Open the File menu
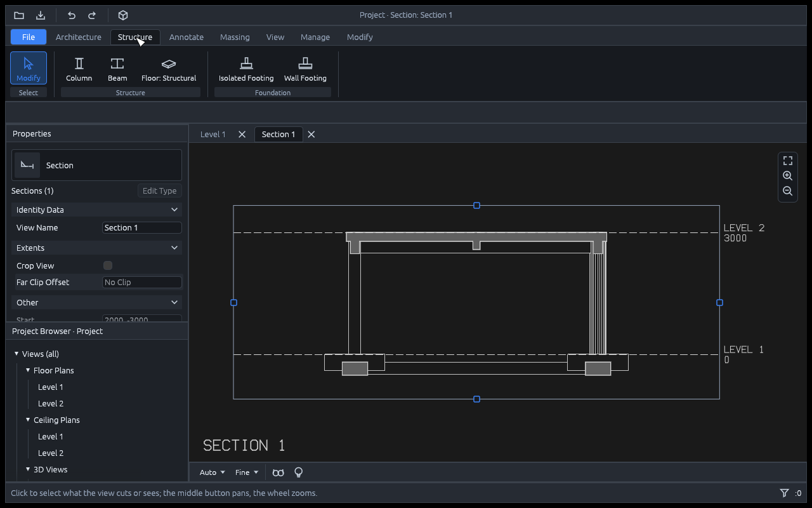This screenshot has height=508, width=812. pyautogui.click(x=29, y=37)
